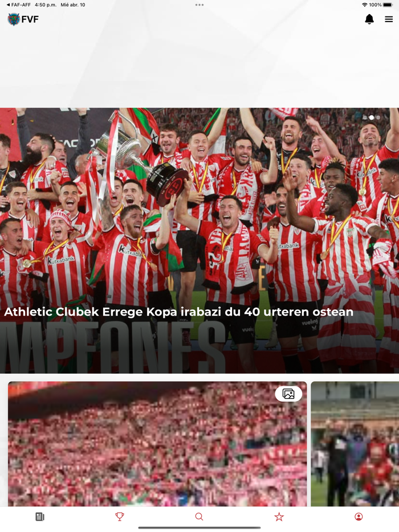Open the hamburger menu
The width and height of the screenshot is (399, 532).
point(389,19)
